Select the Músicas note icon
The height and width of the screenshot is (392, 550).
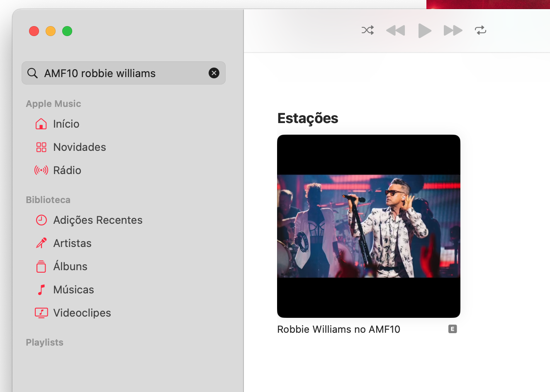(x=41, y=290)
